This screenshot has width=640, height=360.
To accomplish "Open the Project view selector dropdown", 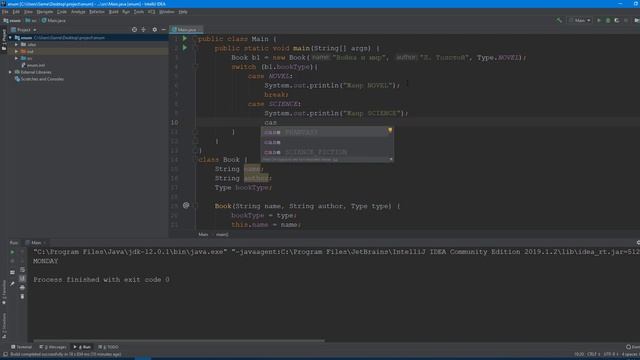I will point(24,30).
